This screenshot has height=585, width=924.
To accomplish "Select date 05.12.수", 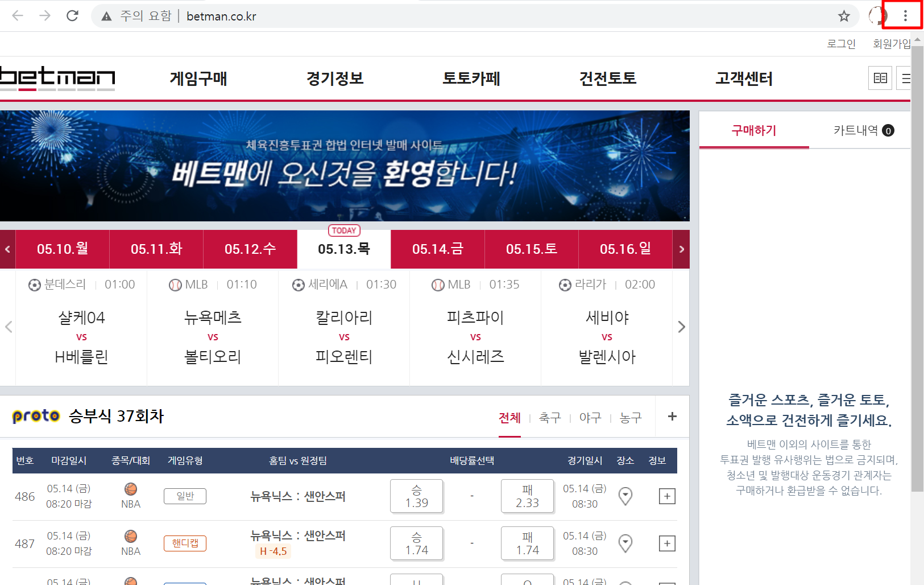I will [x=250, y=249].
